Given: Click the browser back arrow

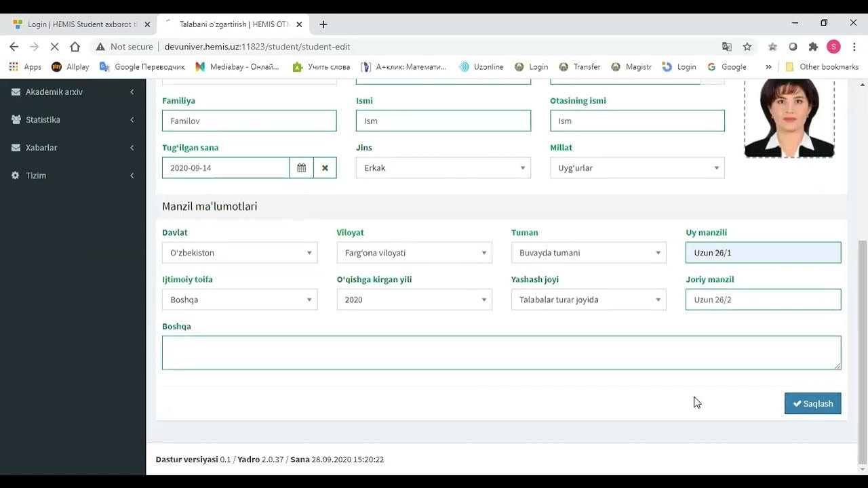Looking at the screenshot, I should [x=14, y=47].
